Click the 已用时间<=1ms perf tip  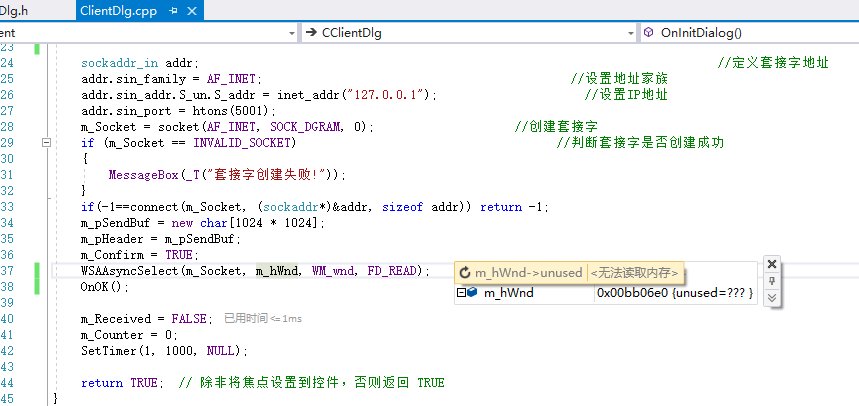click(263, 318)
